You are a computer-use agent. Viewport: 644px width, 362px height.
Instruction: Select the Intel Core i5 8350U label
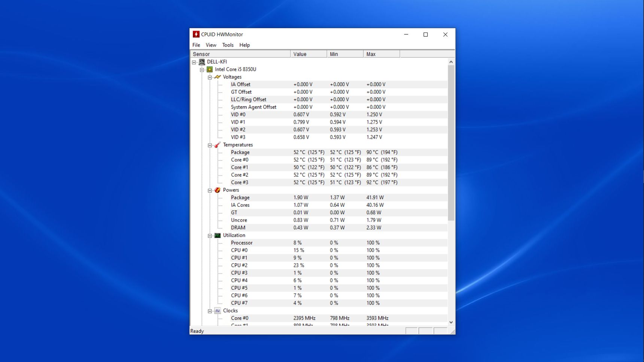(x=236, y=70)
